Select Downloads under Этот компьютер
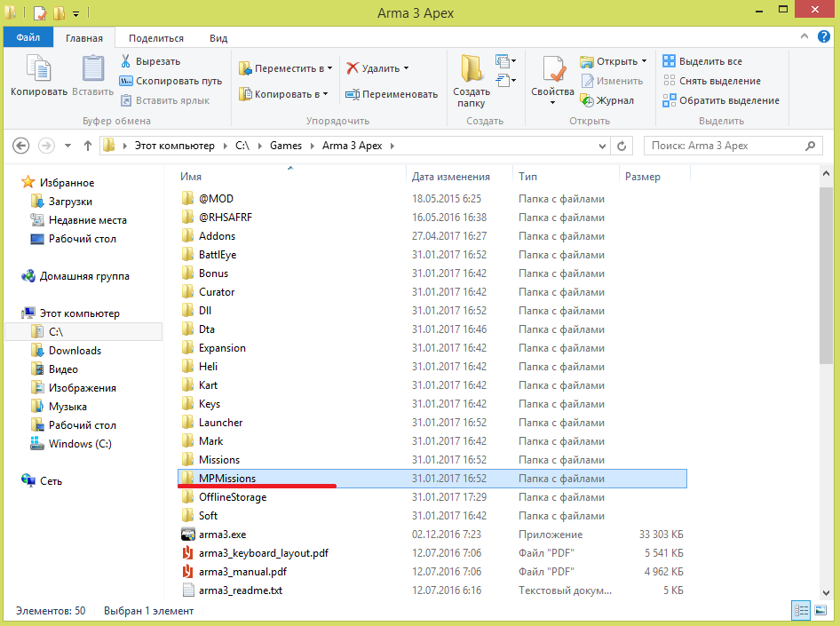This screenshot has width=840, height=626. coord(75,351)
